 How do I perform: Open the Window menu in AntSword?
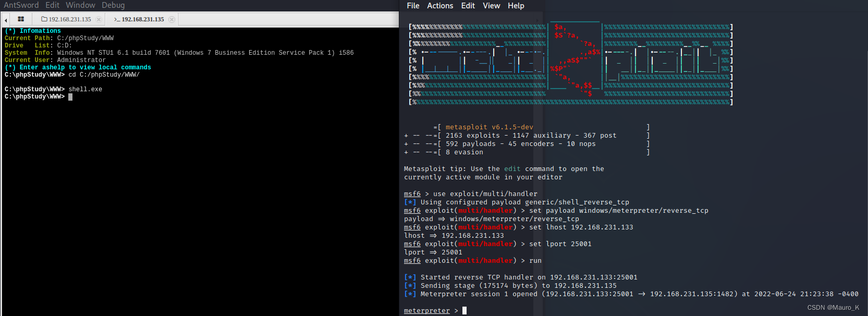[x=80, y=5]
